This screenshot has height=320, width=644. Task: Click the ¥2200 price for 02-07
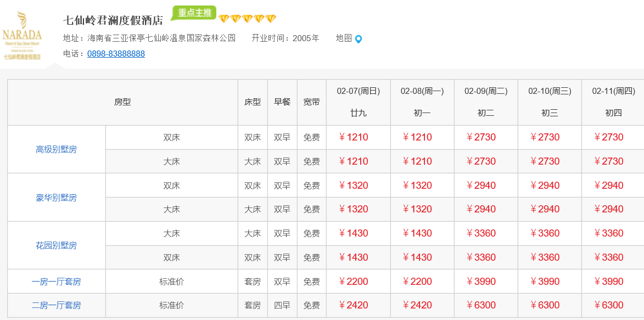tap(354, 282)
